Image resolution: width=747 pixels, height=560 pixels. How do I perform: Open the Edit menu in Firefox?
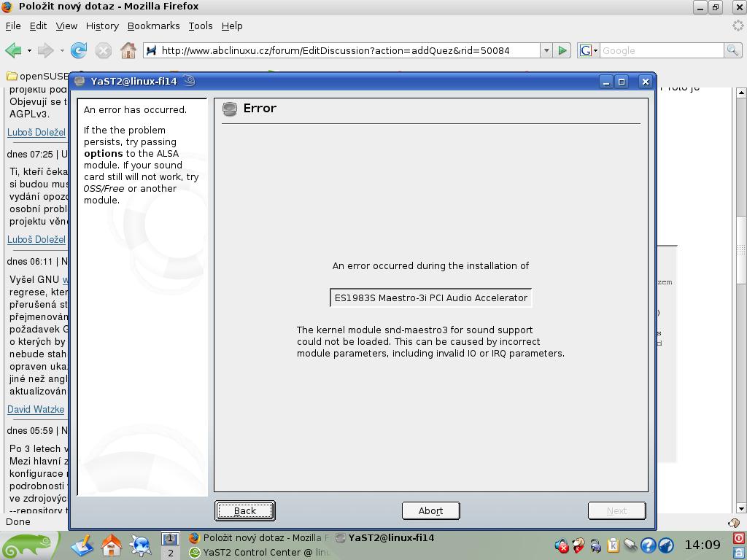coord(38,26)
